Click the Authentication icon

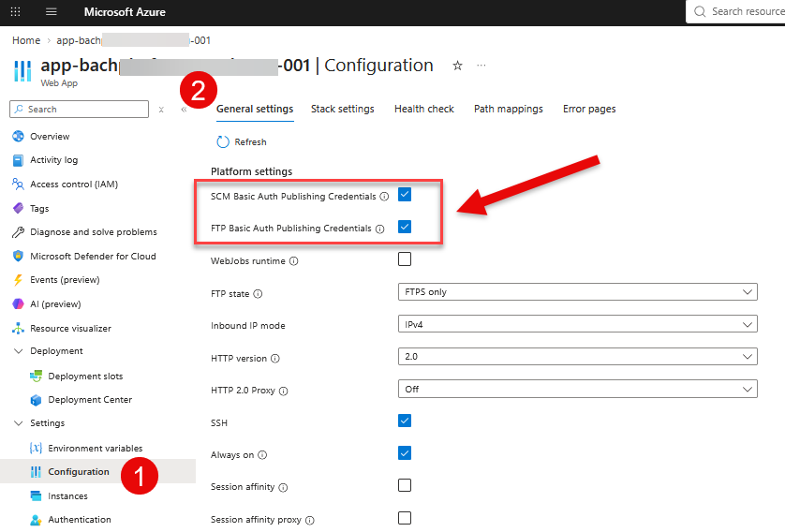[x=36, y=520]
